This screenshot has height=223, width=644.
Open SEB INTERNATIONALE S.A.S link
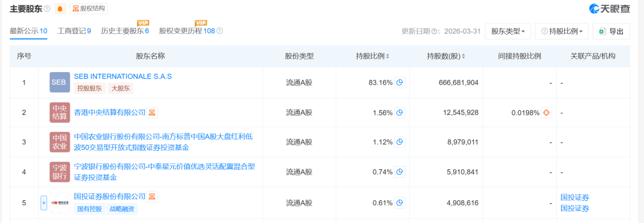pos(123,76)
